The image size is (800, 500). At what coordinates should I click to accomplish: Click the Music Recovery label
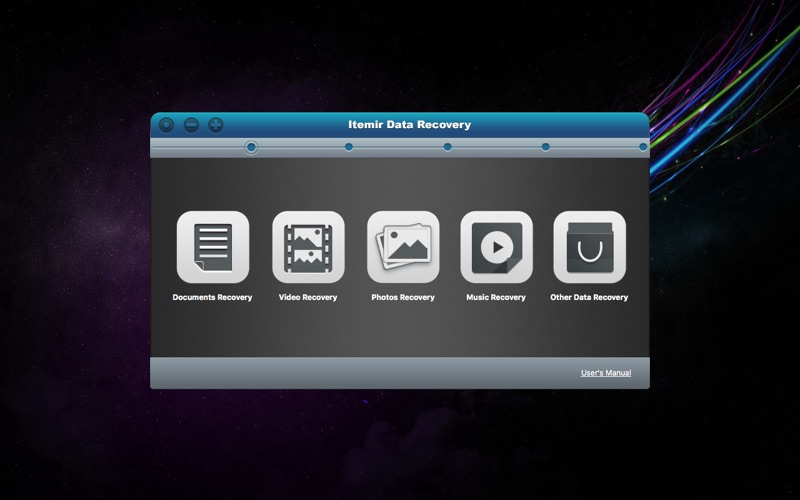click(x=495, y=297)
